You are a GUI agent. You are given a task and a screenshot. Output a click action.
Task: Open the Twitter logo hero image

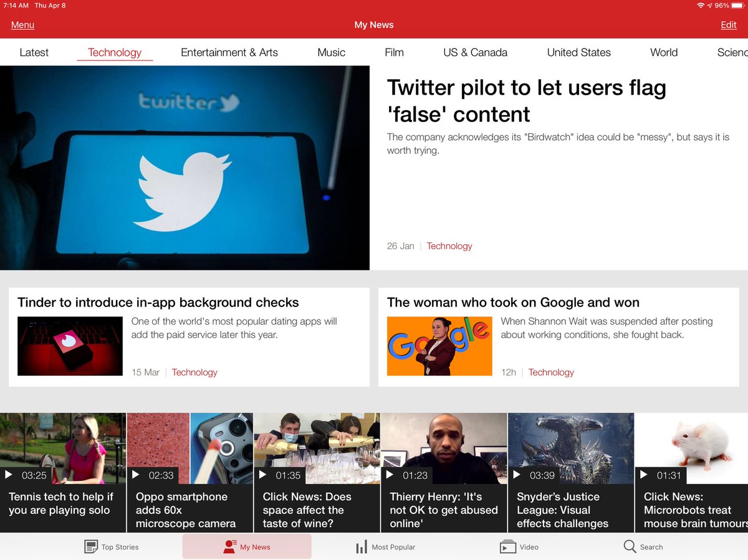[185, 168]
